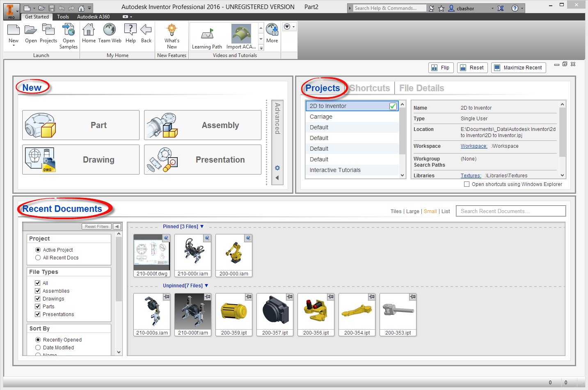
Task: Enable Open shortcuts using Windows Explorer
Action: pos(467,184)
